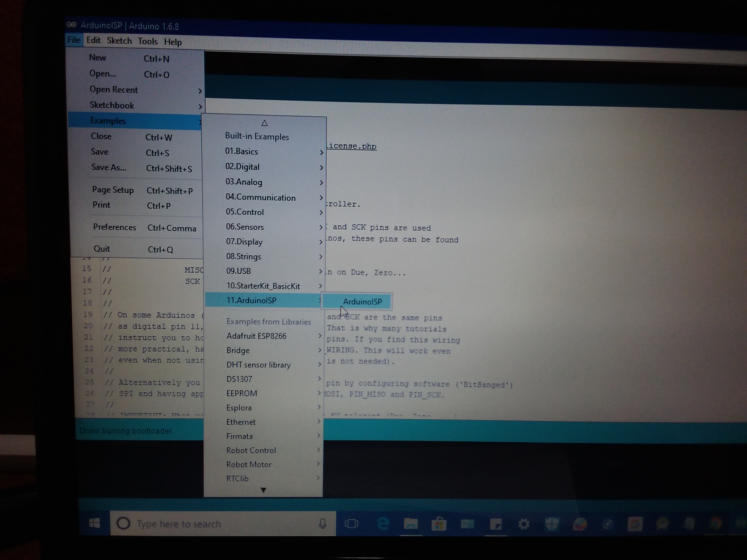Screen dimensions: 747x560
Task: Open Microsoft Edge from the taskbar
Action: 383,524
